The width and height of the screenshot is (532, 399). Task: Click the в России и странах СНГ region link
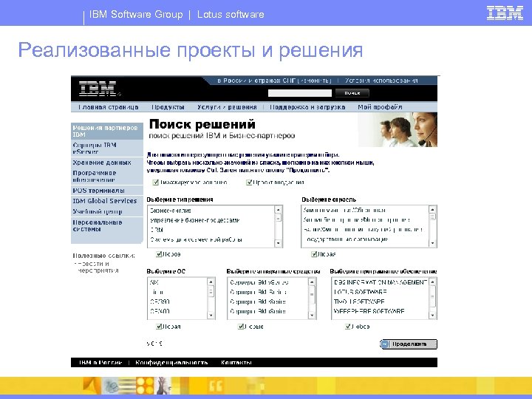(x=257, y=81)
